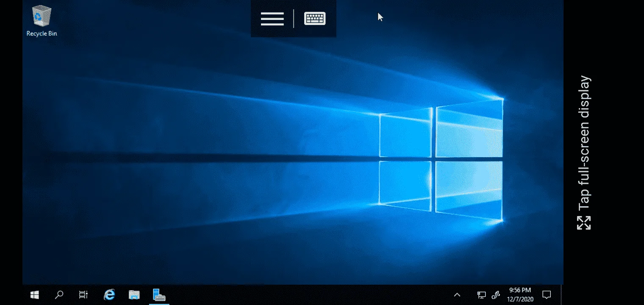Viewport: 644px width, 305px height.
Task: Select the Recycle Bin label text
Action: 42,33
